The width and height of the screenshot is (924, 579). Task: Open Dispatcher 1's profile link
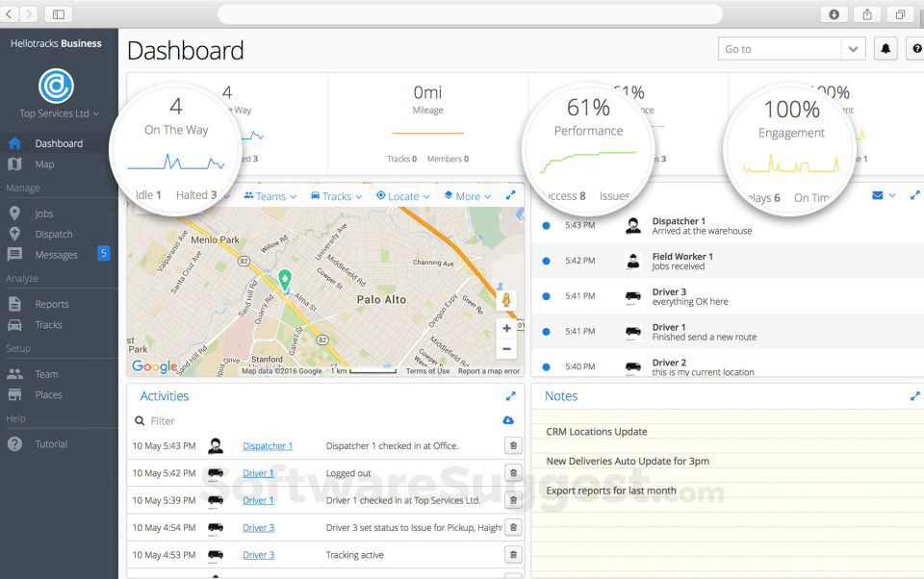pos(269,445)
